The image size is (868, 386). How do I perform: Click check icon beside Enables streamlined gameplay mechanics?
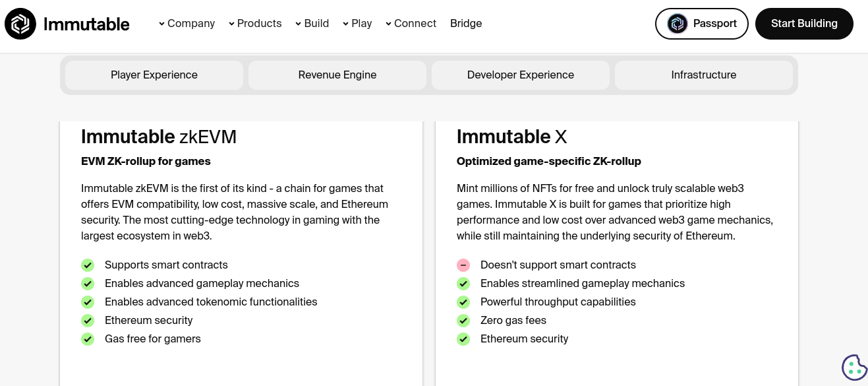pyautogui.click(x=463, y=284)
